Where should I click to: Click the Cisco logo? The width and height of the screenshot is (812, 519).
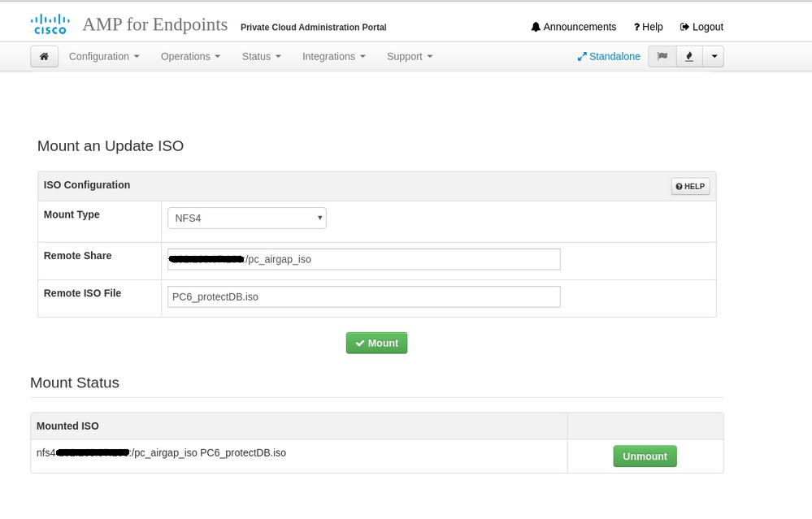click(x=50, y=24)
